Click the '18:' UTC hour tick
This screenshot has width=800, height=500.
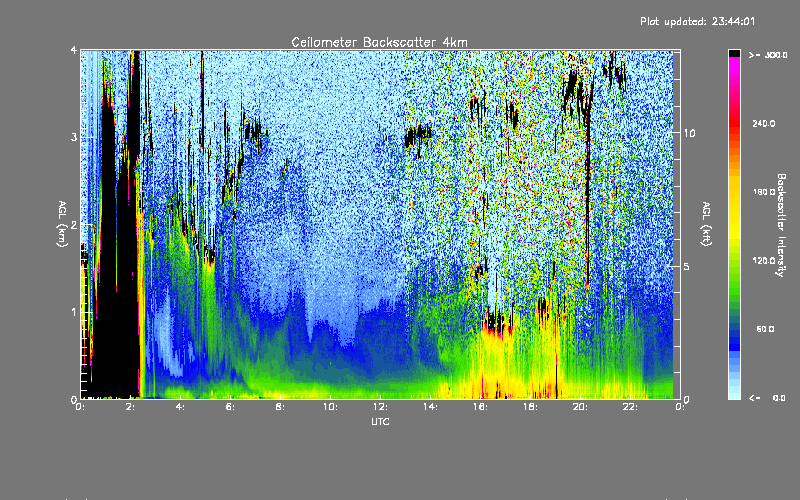[x=530, y=407]
